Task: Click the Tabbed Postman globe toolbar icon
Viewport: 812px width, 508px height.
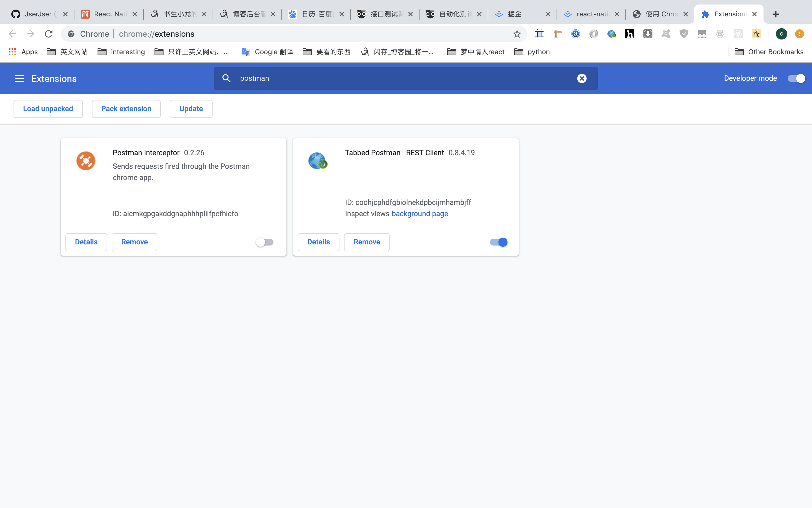Action: (x=612, y=34)
